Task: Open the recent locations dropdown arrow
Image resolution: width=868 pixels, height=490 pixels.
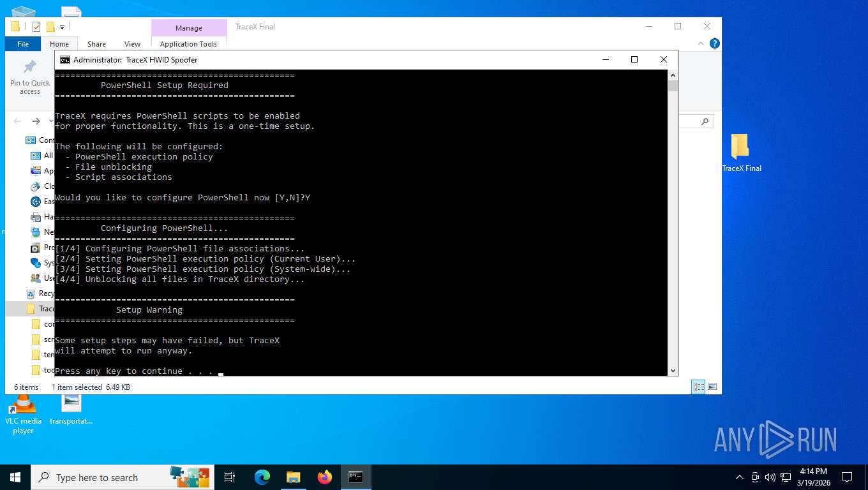Action: pos(50,121)
